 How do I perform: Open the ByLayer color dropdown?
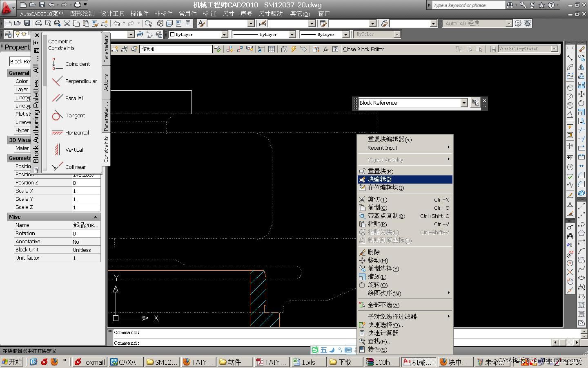pyautogui.click(x=224, y=35)
